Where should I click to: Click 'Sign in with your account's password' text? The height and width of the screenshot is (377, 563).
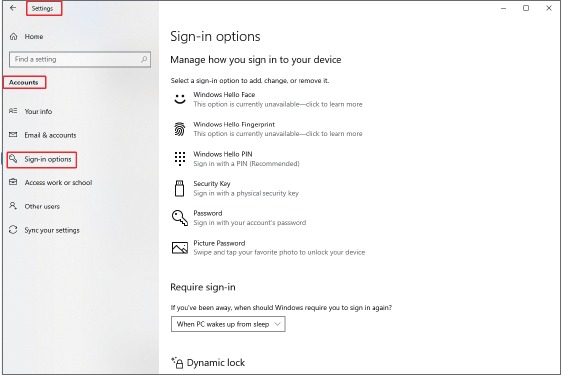coord(250,223)
